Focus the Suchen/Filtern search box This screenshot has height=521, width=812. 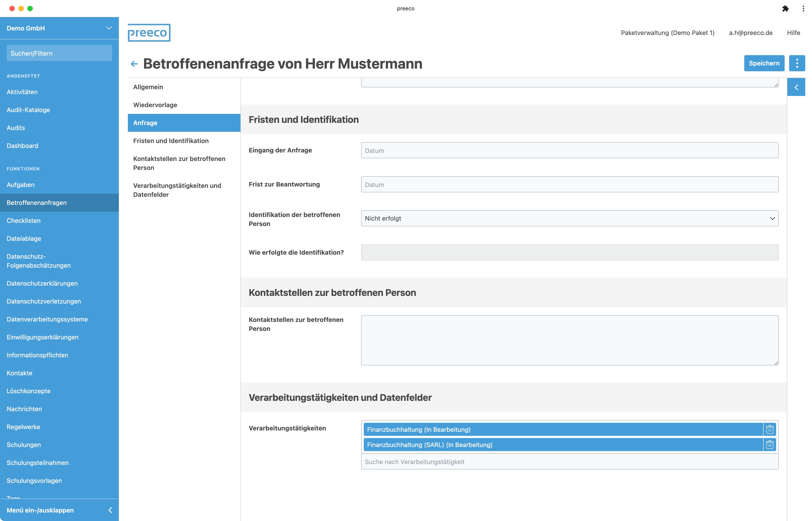click(x=59, y=53)
